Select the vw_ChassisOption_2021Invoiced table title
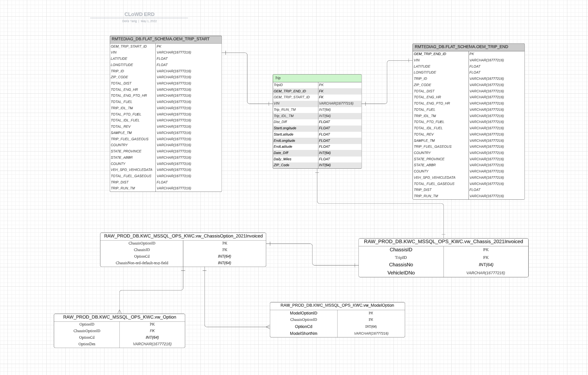588x375 pixels. pyautogui.click(x=183, y=236)
